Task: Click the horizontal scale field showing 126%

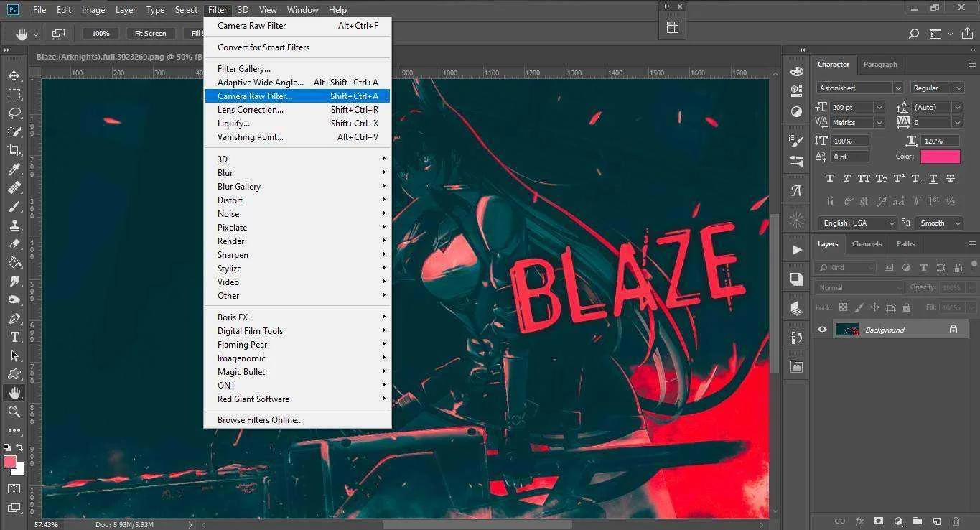Action: pos(941,141)
